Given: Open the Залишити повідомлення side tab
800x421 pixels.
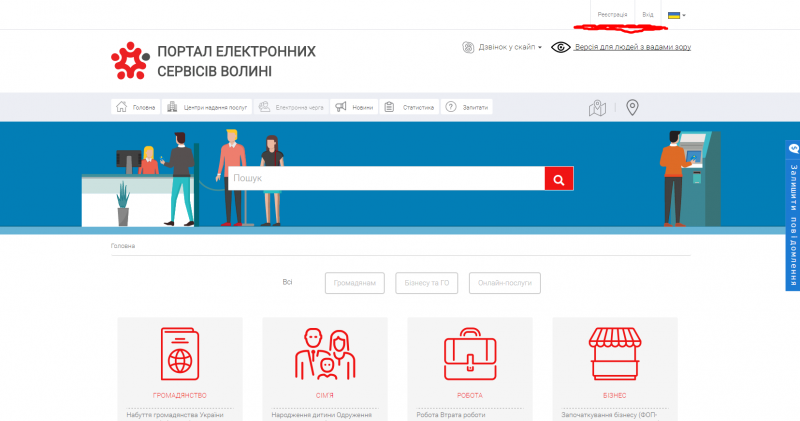Looking at the screenshot, I should click(793, 215).
